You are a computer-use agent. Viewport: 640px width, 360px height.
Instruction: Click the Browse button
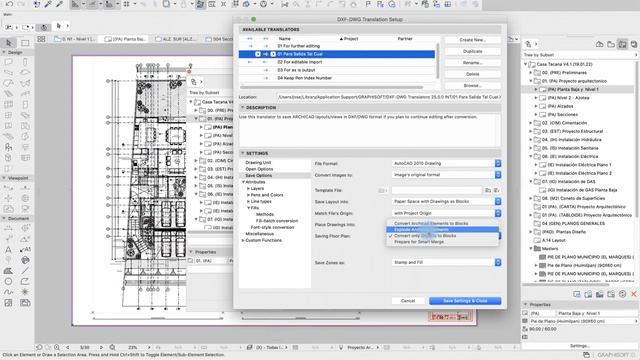pos(472,86)
